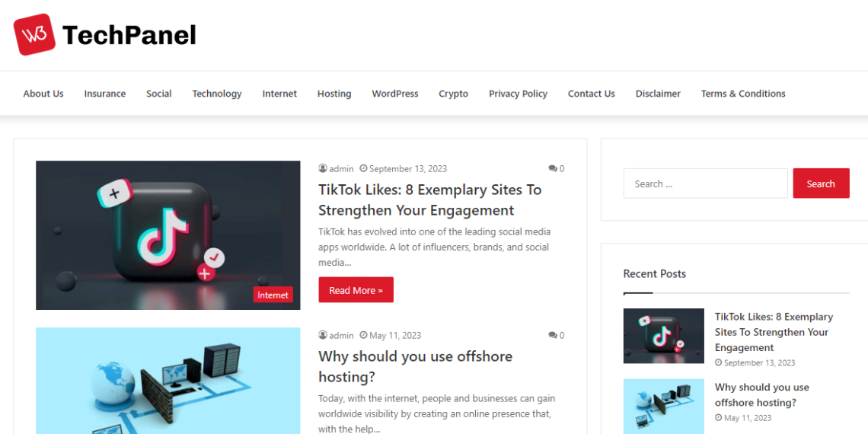The width and height of the screenshot is (868, 434).
Task: Click the comment count icon on TikTok post
Action: (x=552, y=169)
